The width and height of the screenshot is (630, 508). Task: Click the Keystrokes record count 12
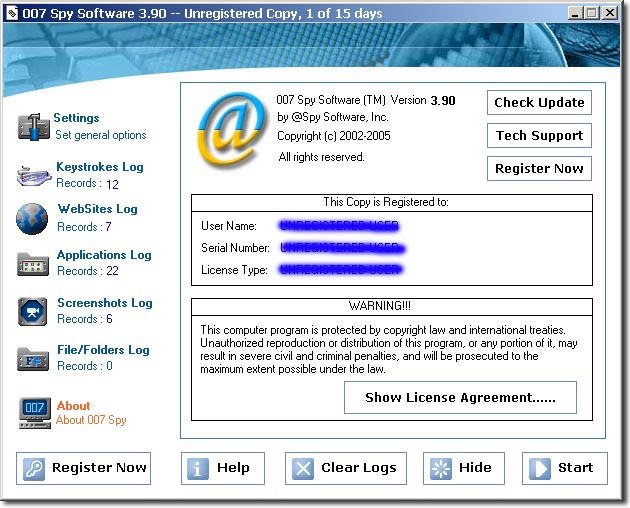click(x=112, y=184)
